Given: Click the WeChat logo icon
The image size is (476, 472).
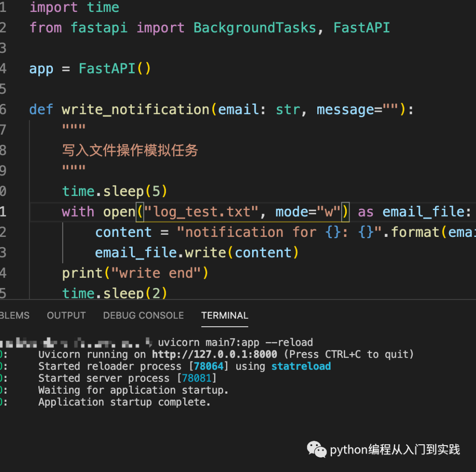Looking at the screenshot, I should click(x=316, y=449).
